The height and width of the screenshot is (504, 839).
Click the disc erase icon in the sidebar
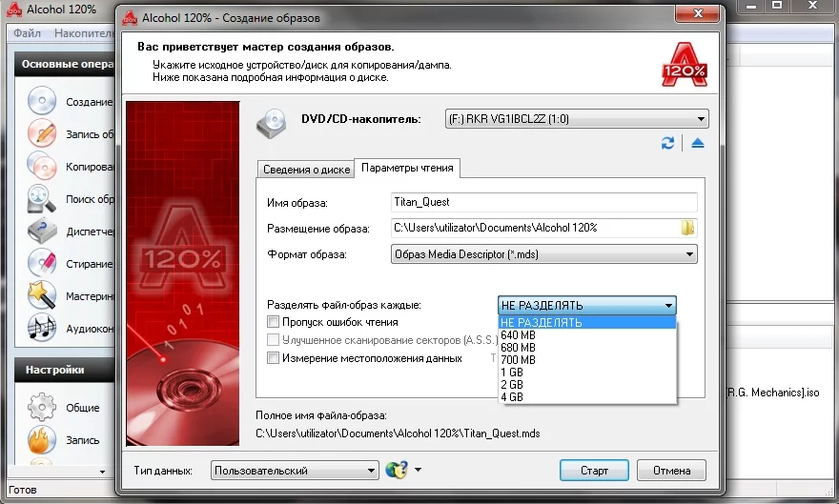42,263
